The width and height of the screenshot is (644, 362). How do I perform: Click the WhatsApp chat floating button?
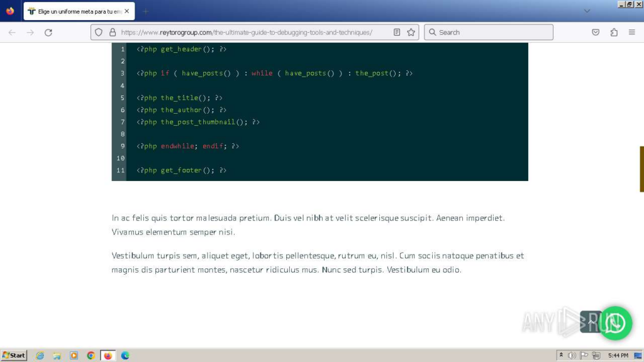coord(615,323)
